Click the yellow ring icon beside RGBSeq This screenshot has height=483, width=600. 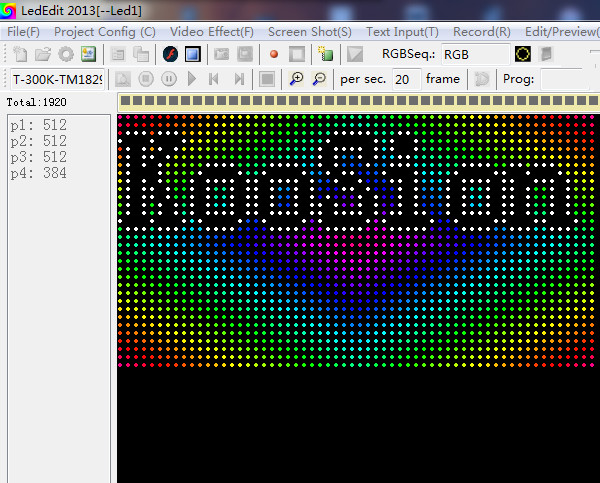(x=522, y=54)
